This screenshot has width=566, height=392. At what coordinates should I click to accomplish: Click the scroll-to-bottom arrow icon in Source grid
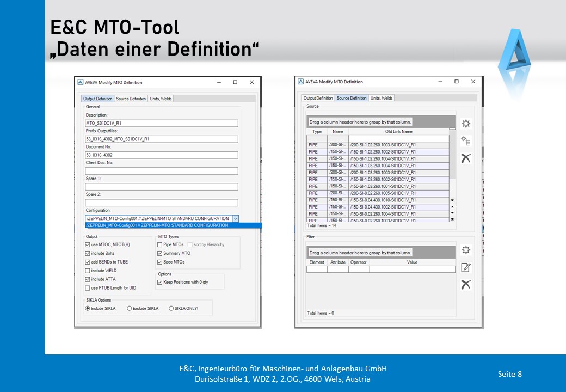point(452,219)
